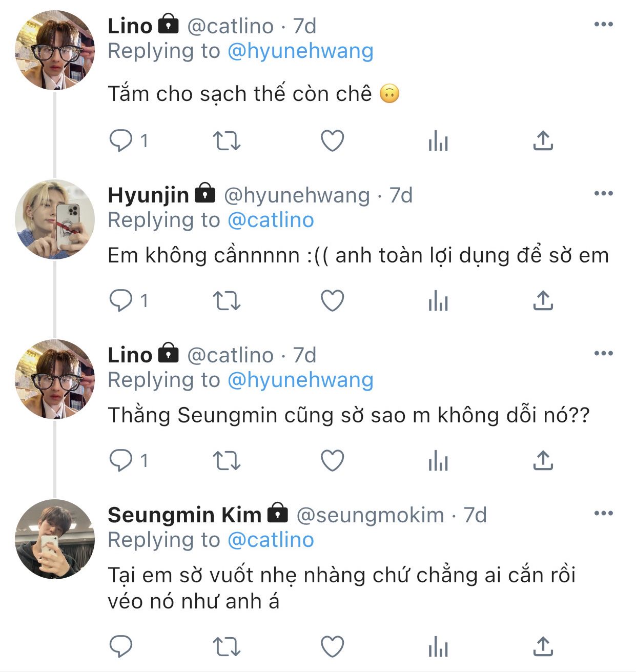Share Lino's first reply tweet

(x=543, y=141)
